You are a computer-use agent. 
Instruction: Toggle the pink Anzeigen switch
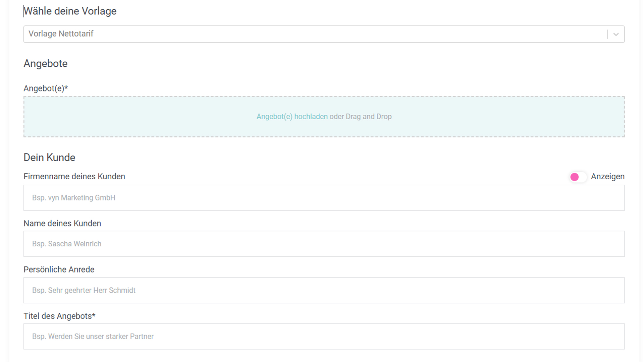tap(578, 177)
